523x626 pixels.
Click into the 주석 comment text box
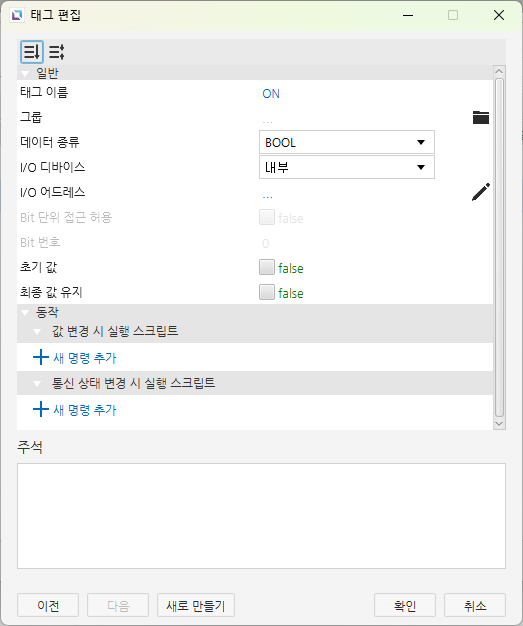(x=261, y=516)
